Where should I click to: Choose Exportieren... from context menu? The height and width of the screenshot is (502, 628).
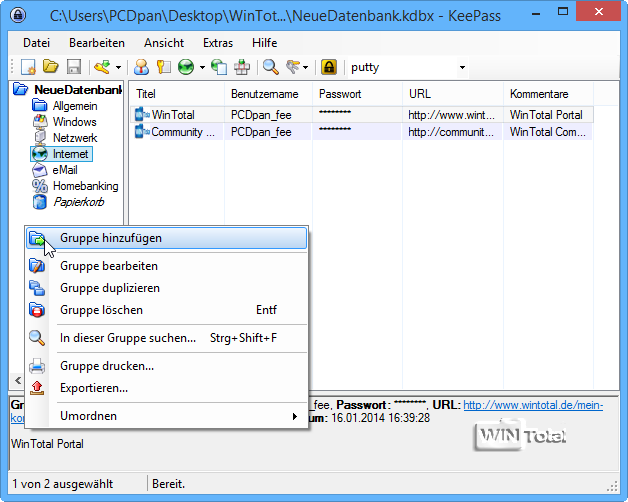(166, 388)
